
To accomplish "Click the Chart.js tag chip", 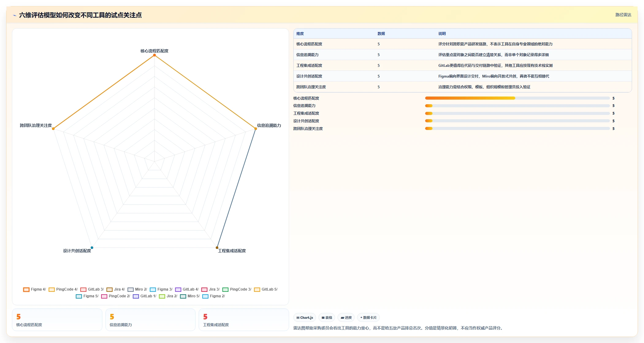I will coord(305,318).
